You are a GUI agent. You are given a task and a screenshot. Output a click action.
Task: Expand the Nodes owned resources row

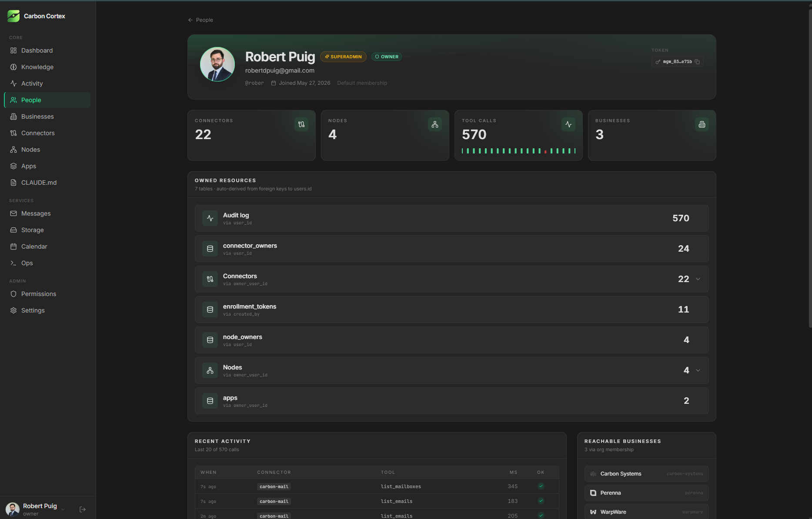point(698,370)
